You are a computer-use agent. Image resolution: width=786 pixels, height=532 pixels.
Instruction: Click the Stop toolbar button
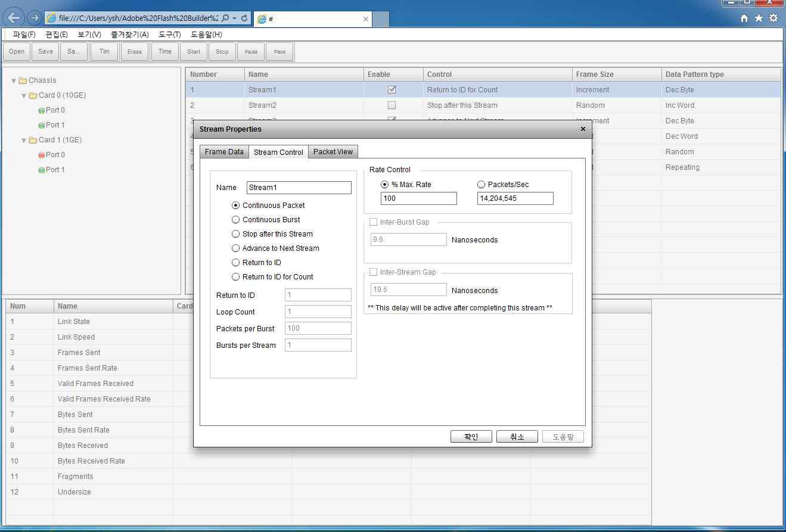coord(222,52)
